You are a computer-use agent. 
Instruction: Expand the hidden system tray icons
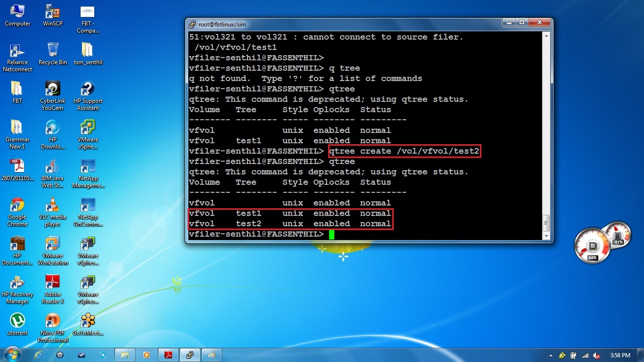point(550,355)
